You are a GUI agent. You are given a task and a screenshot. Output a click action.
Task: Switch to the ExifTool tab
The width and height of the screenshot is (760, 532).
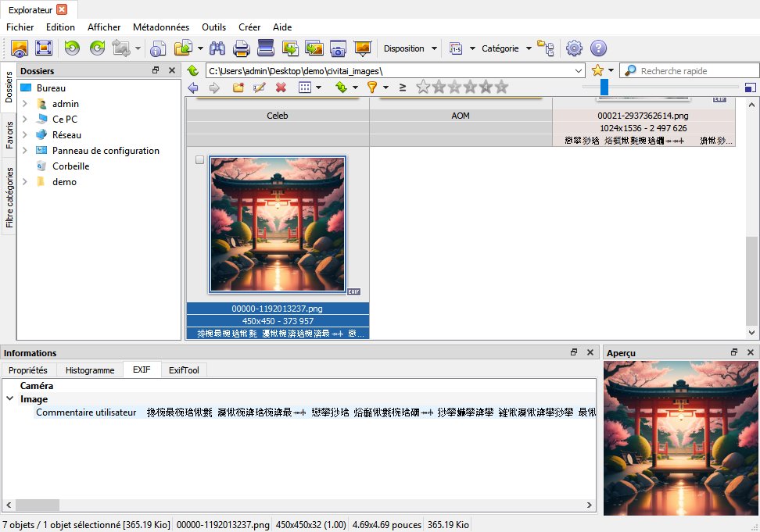click(184, 370)
